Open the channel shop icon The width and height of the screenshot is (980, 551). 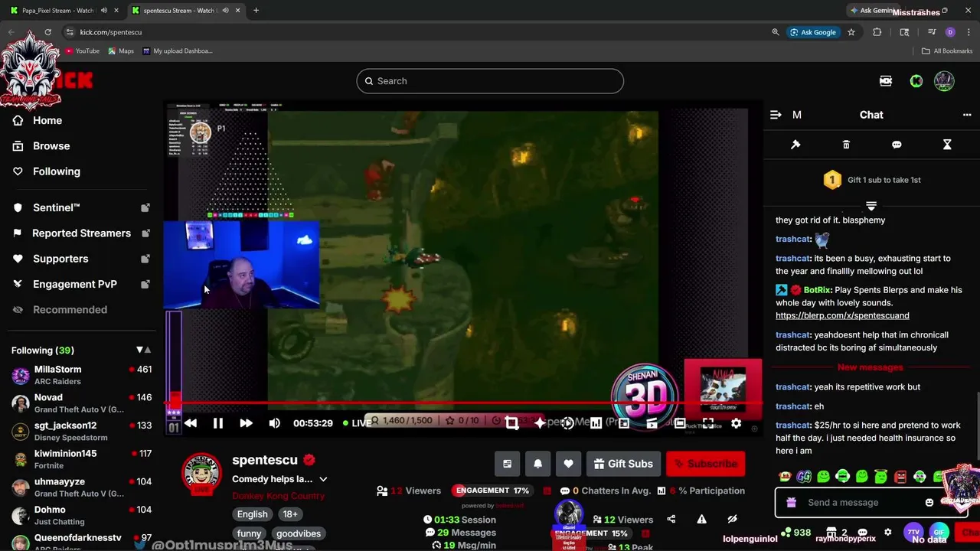tap(831, 533)
